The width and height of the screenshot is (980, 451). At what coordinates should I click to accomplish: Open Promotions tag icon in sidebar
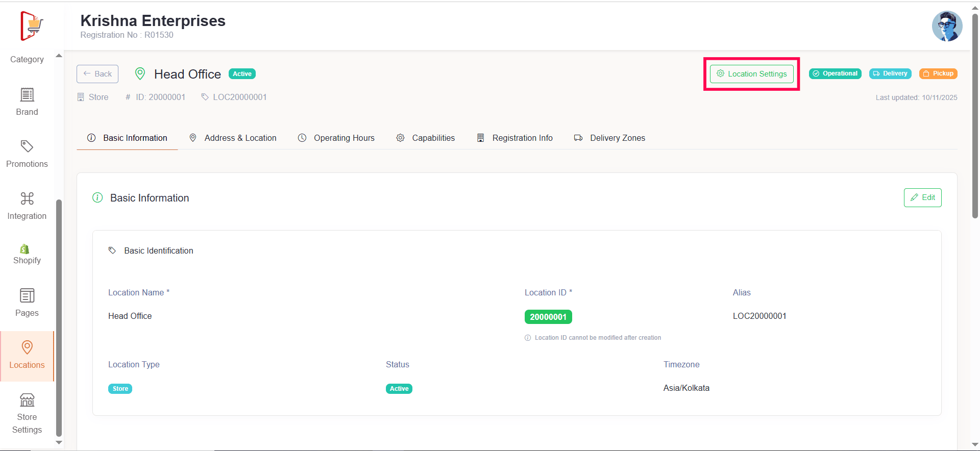[27, 147]
